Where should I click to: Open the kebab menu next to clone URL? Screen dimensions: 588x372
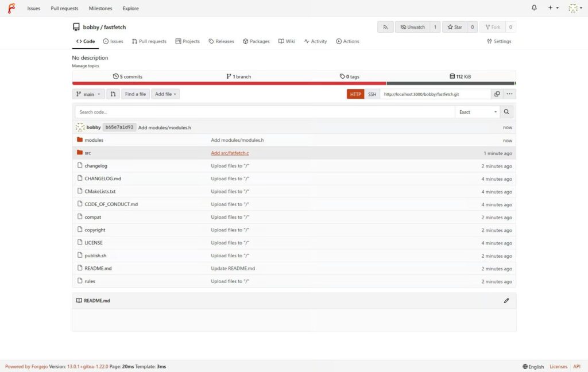[509, 93]
